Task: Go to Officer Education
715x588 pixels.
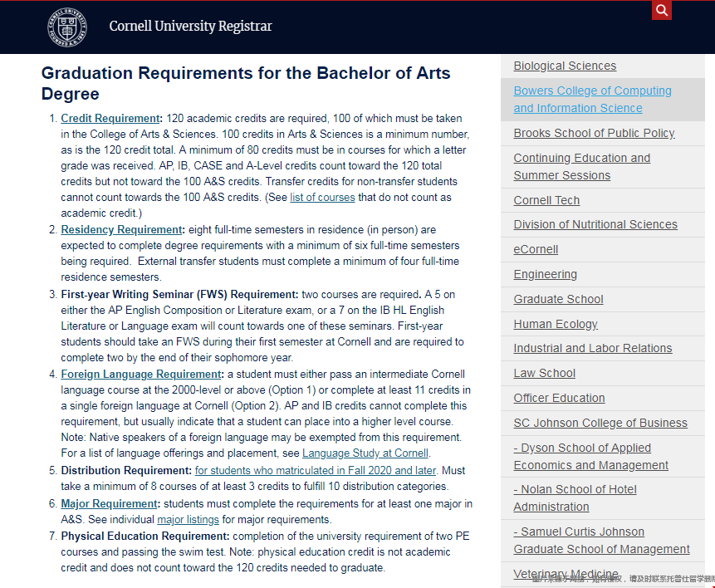Action: click(x=560, y=398)
